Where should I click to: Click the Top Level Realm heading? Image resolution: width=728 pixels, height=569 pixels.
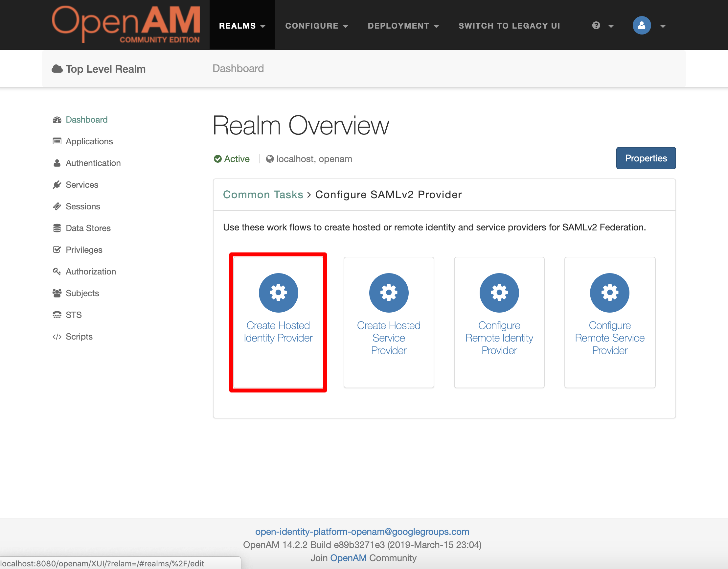pyautogui.click(x=105, y=69)
